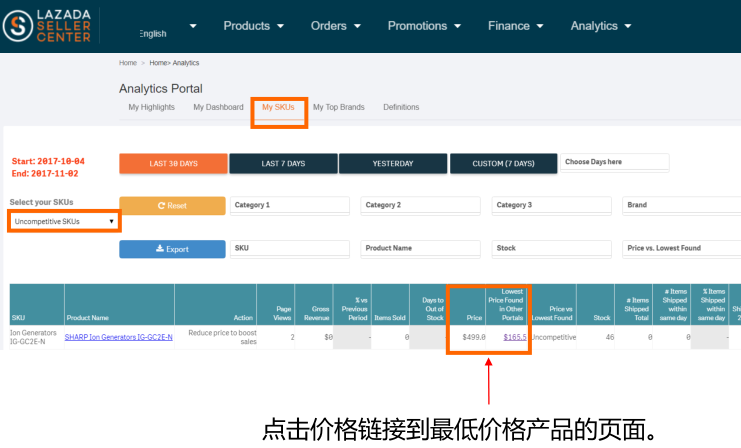
Task: Click the Category 1 filter field
Action: 290,205
